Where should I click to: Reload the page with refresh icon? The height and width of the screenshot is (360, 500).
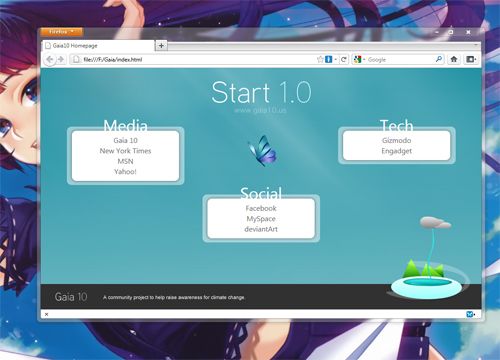(343, 59)
